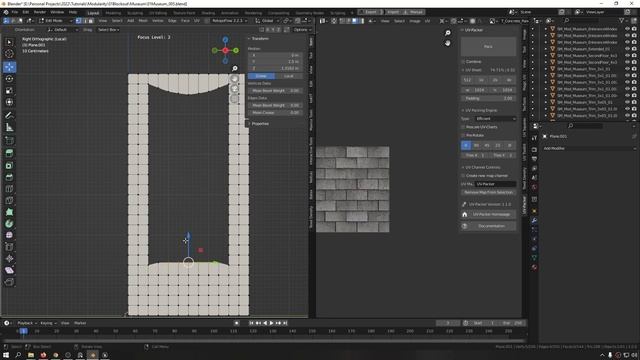Select the Measure tool
The image size is (640, 360).
tap(9, 128)
